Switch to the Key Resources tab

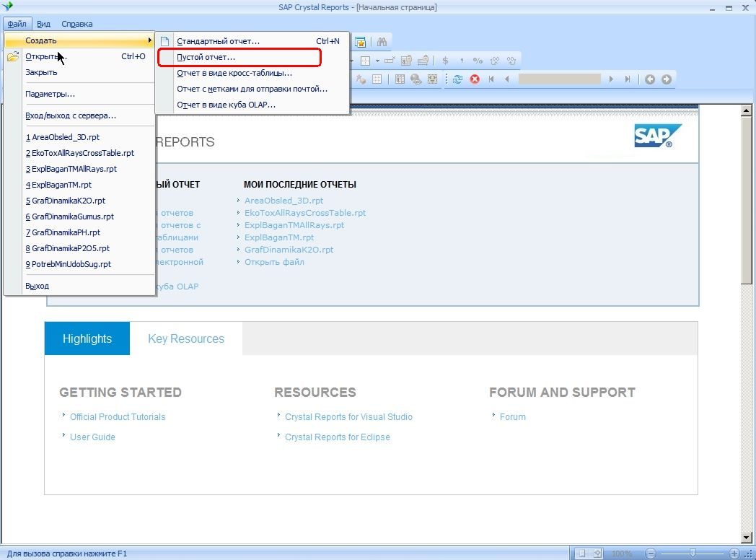click(x=186, y=338)
